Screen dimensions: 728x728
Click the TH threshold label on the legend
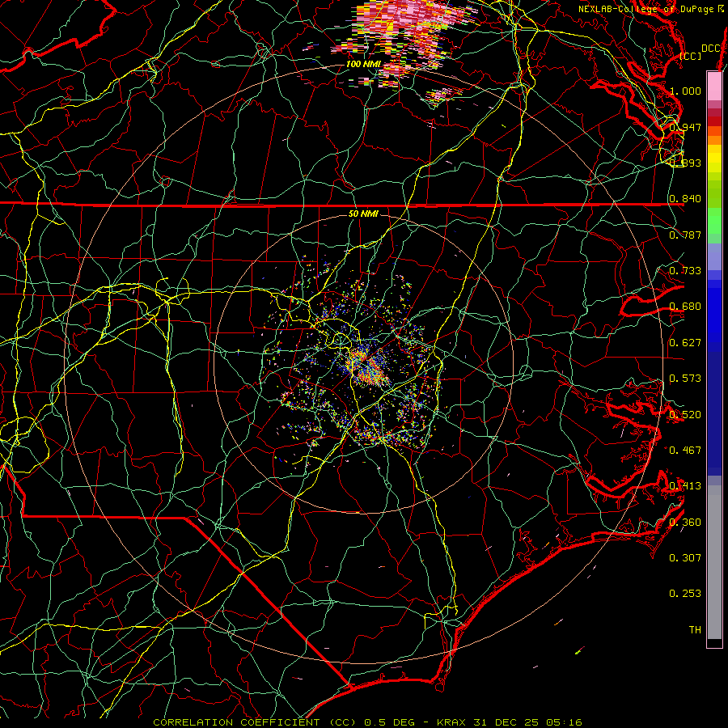(695, 629)
